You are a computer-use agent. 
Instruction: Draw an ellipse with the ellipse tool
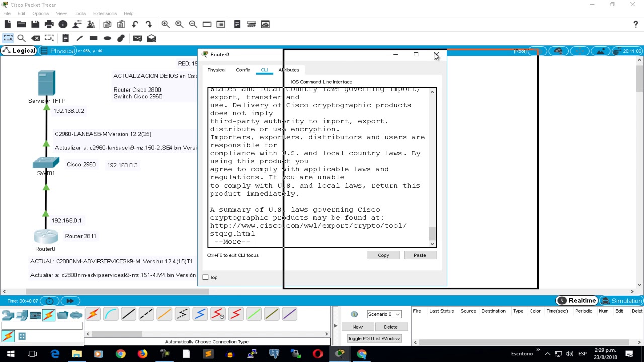point(107,38)
